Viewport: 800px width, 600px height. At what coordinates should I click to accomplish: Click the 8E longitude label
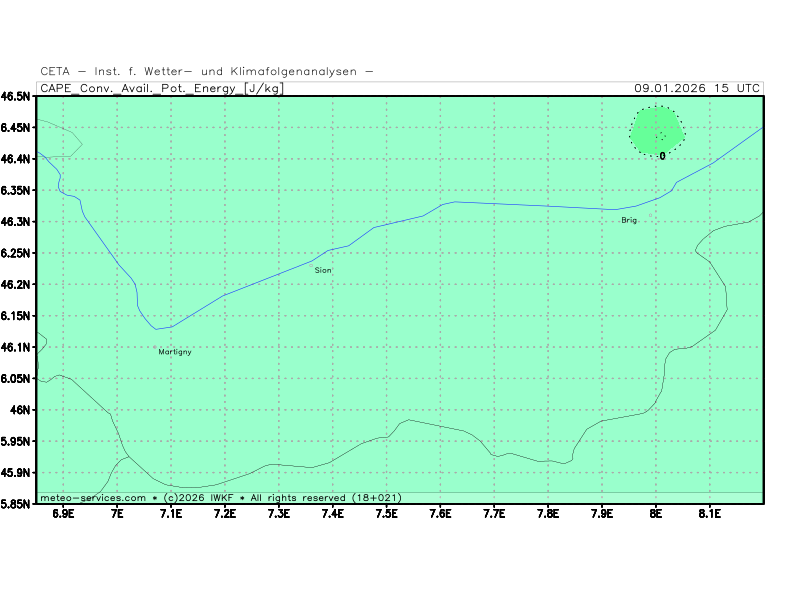(x=656, y=514)
